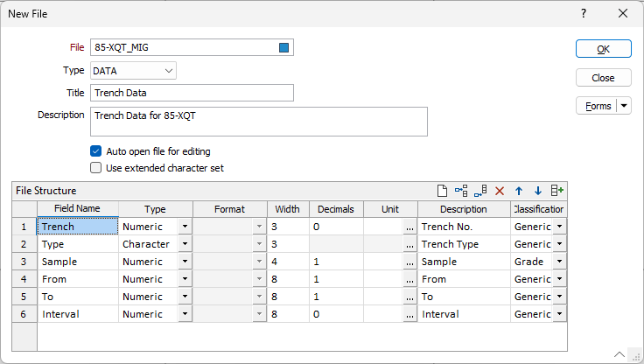Select the Sample field name cell
The height and width of the screenshot is (364, 644).
click(78, 262)
